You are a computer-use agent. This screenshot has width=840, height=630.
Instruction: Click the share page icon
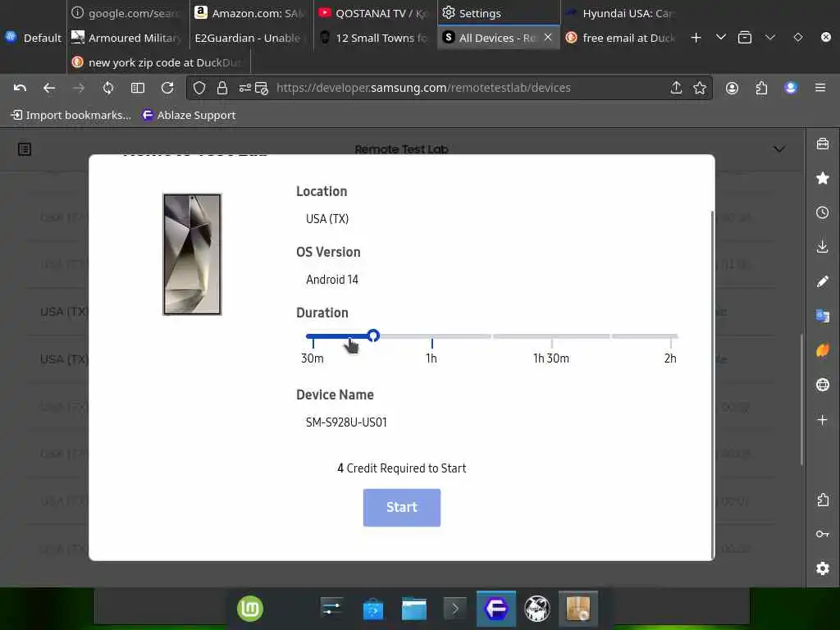(676, 88)
